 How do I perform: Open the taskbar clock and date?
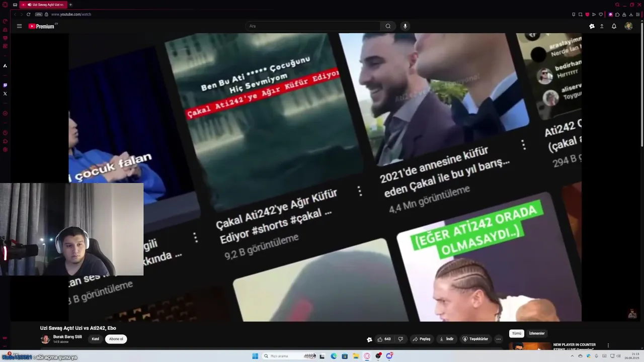(632, 356)
